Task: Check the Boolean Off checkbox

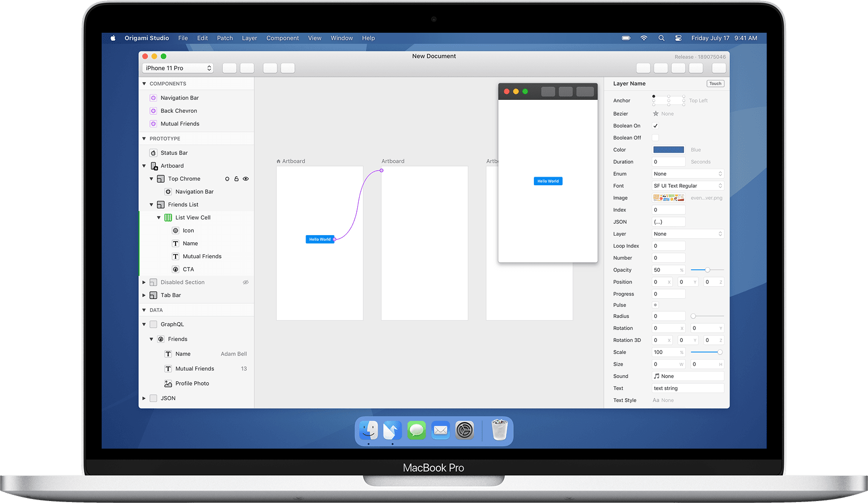Action: (656, 138)
